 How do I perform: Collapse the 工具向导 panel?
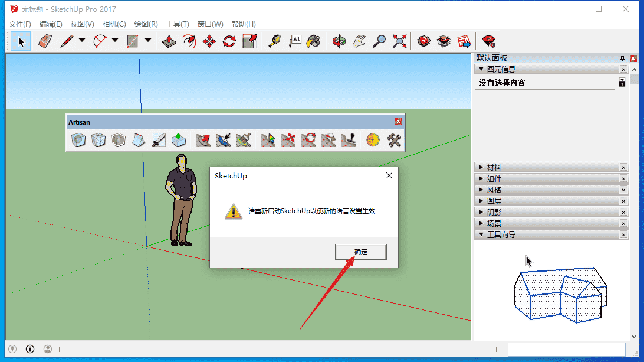point(481,234)
